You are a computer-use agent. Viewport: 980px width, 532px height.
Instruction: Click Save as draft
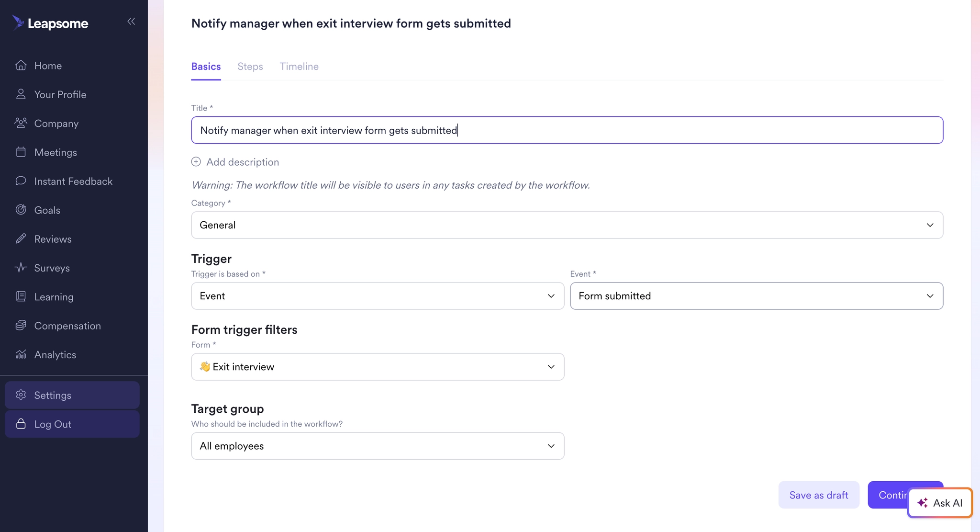818,495
